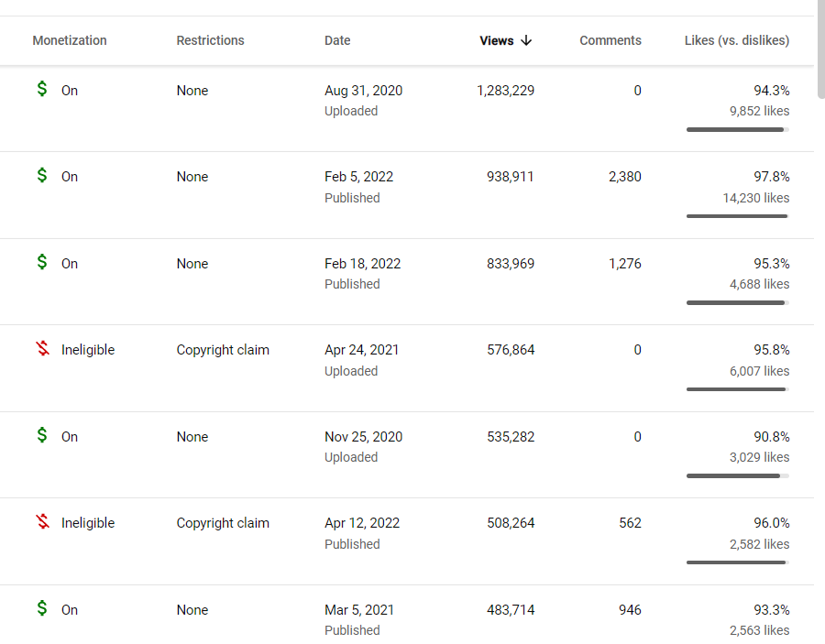Open Copyright claim for Apr 24, 2021 video
The image size is (825, 644).
click(x=223, y=350)
